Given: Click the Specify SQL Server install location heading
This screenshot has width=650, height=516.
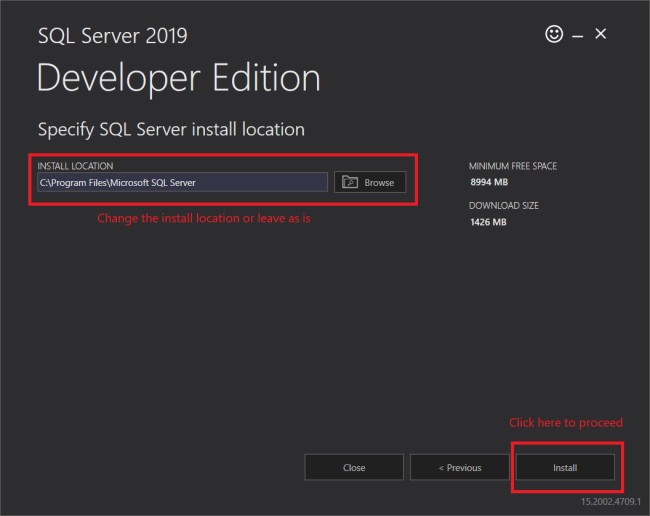Looking at the screenshot, I should (x=171, y=130).
